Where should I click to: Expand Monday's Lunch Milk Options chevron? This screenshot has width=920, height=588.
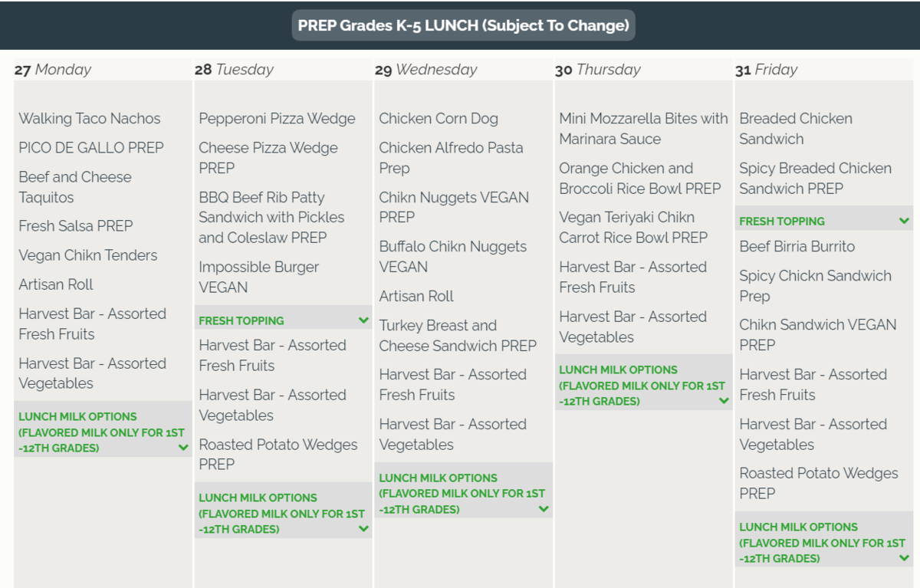pos(183,448)
